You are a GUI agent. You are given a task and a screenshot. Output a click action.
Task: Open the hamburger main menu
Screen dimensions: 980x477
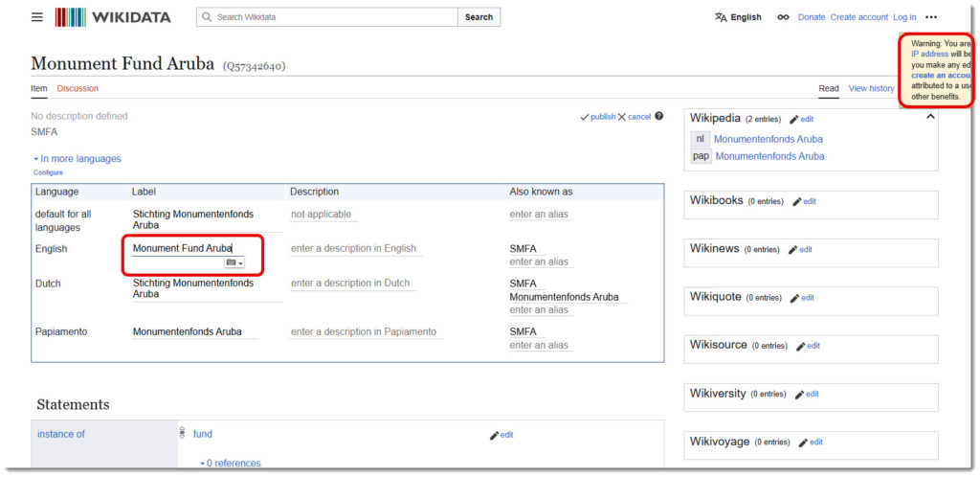[x=37, y=17]
